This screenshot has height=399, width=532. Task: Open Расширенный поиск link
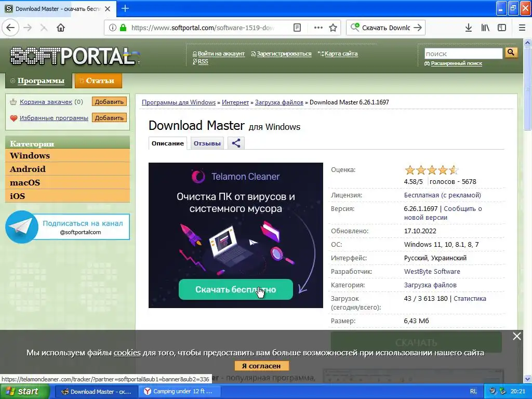tap(456, 63)
